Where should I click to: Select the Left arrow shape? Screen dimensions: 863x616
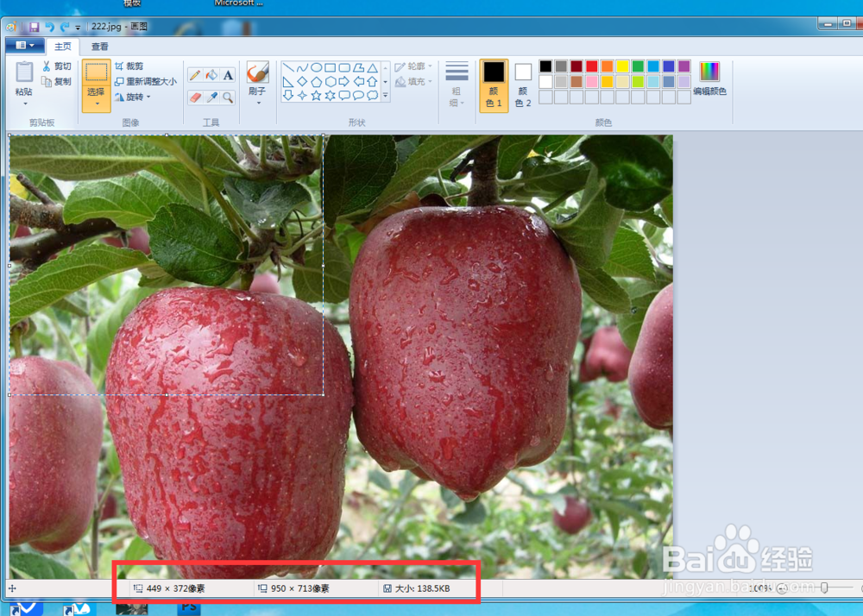(358, 81)
